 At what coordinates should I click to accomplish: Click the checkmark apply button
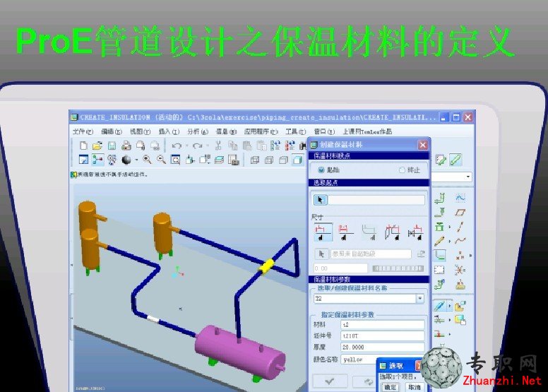click(329, 381)
